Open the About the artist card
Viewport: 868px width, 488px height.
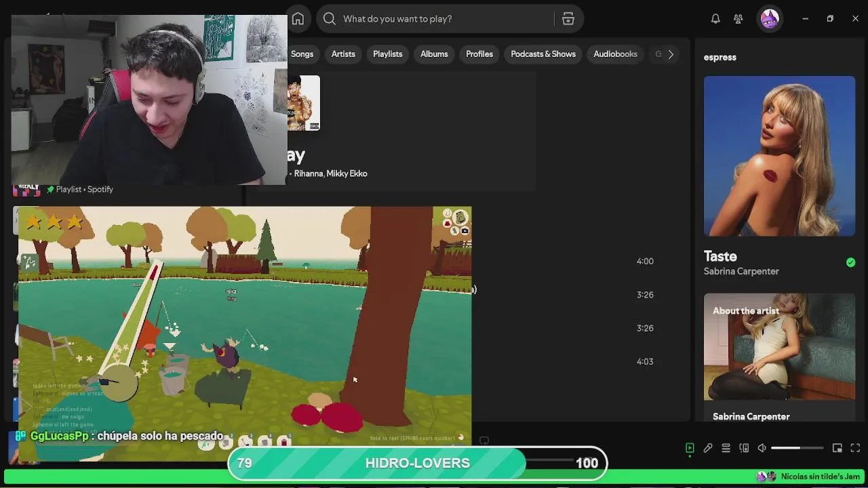779,357
